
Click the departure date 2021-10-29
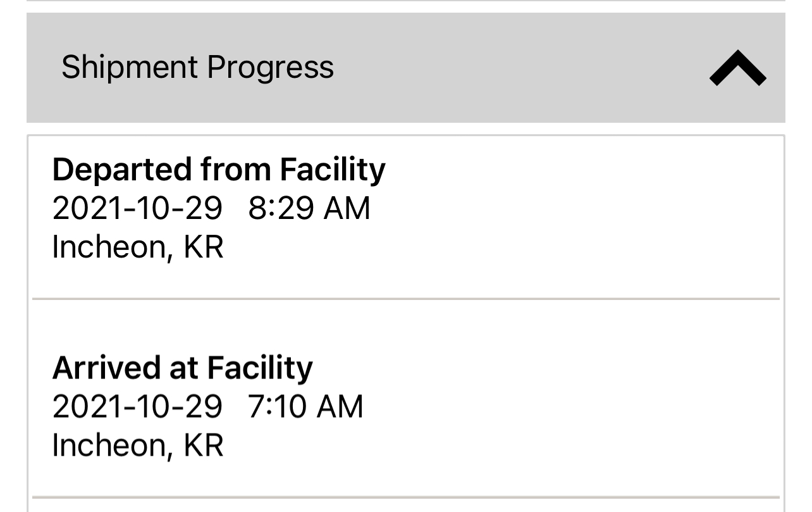(137, 208)
